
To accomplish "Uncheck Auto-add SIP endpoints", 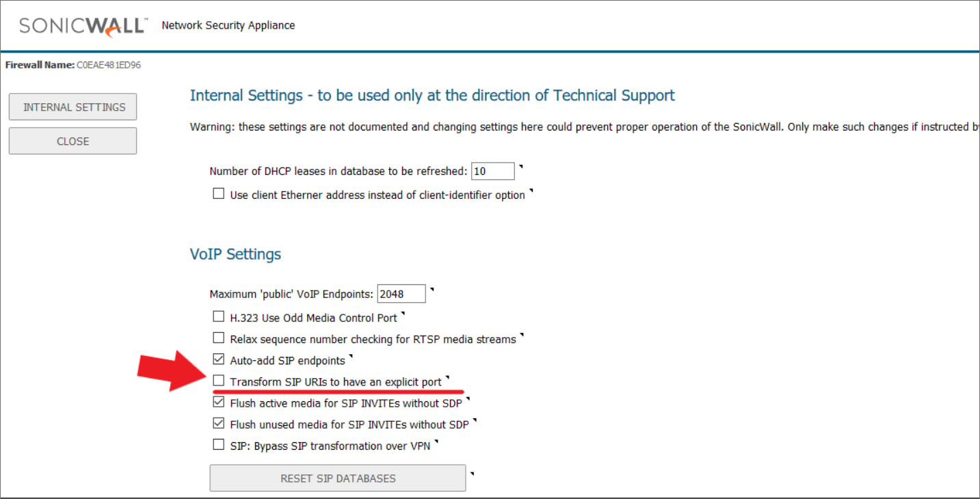I will point(219,359).
